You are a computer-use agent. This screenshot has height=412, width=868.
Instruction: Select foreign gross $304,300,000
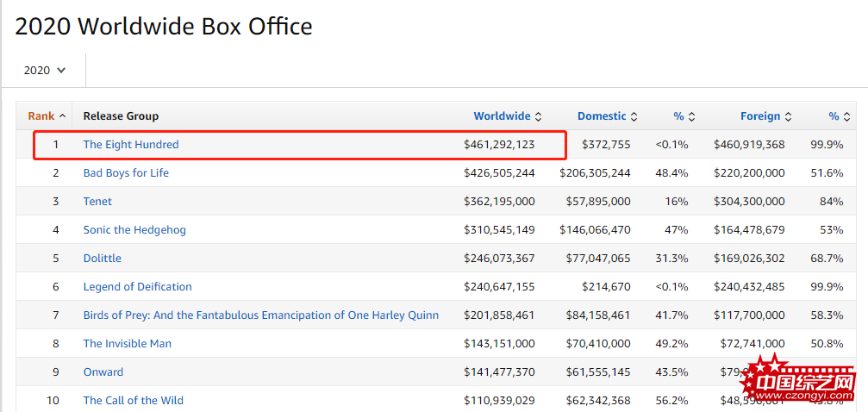click(749, 201)
